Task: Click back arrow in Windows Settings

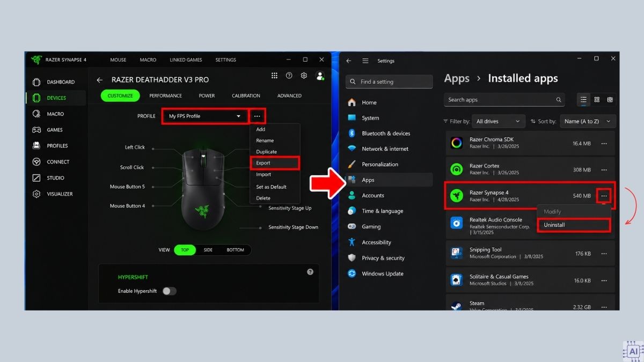Action: point(349,61)
